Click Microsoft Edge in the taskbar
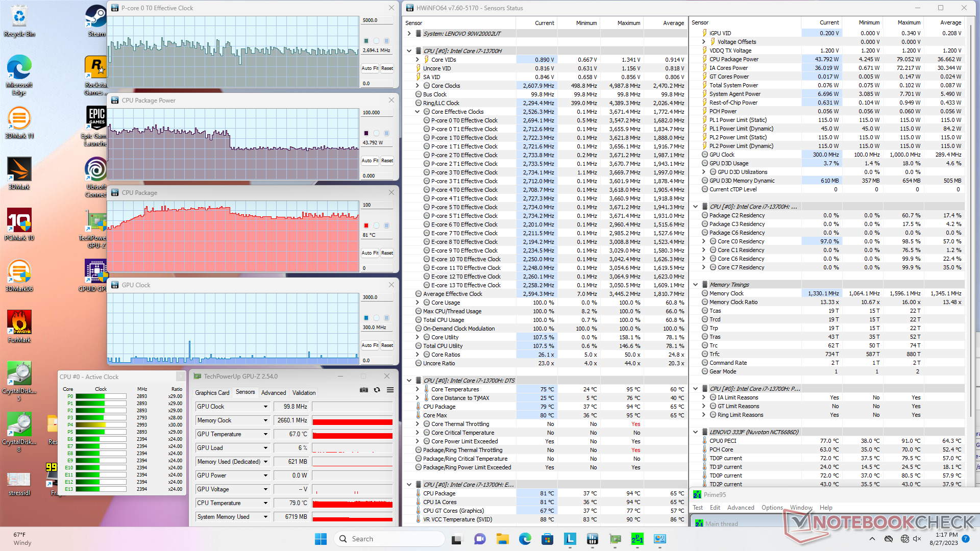The width and height of the screenshot is (980, 551). pos(525,539)
